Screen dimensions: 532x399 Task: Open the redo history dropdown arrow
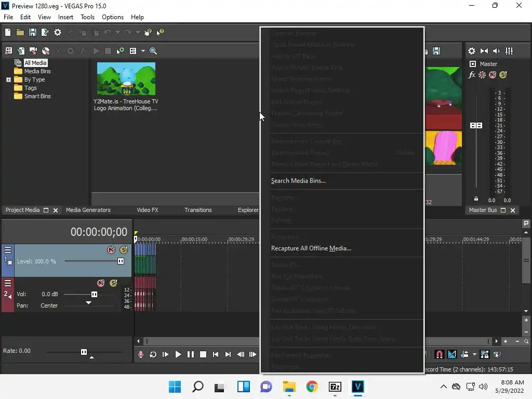click(138, 32)
